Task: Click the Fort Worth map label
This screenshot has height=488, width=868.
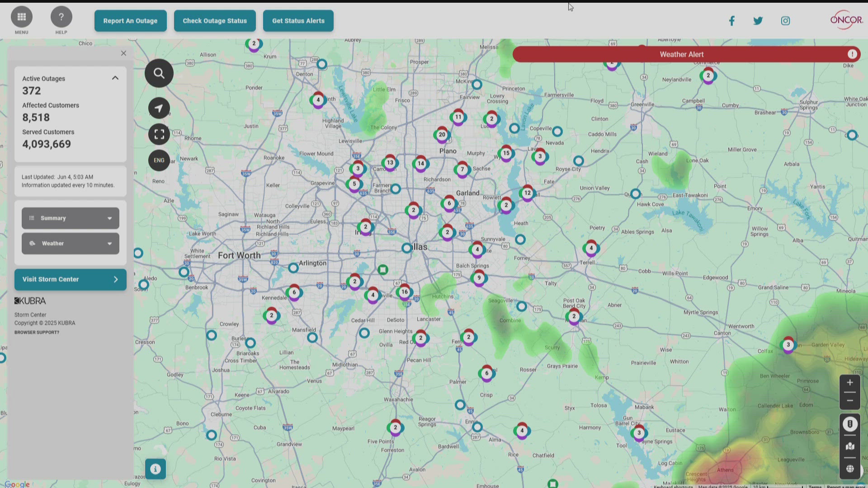Action: coord(239,255)
